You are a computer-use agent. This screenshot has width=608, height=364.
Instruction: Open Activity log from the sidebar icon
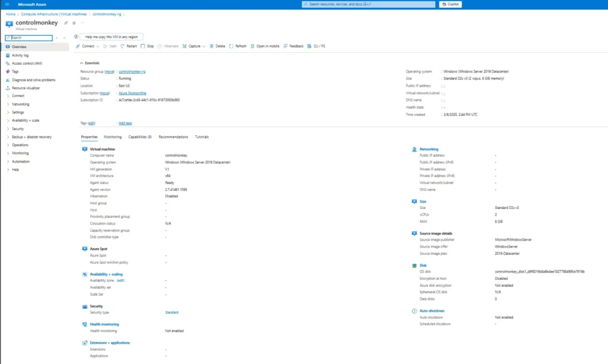pos(8,55)
